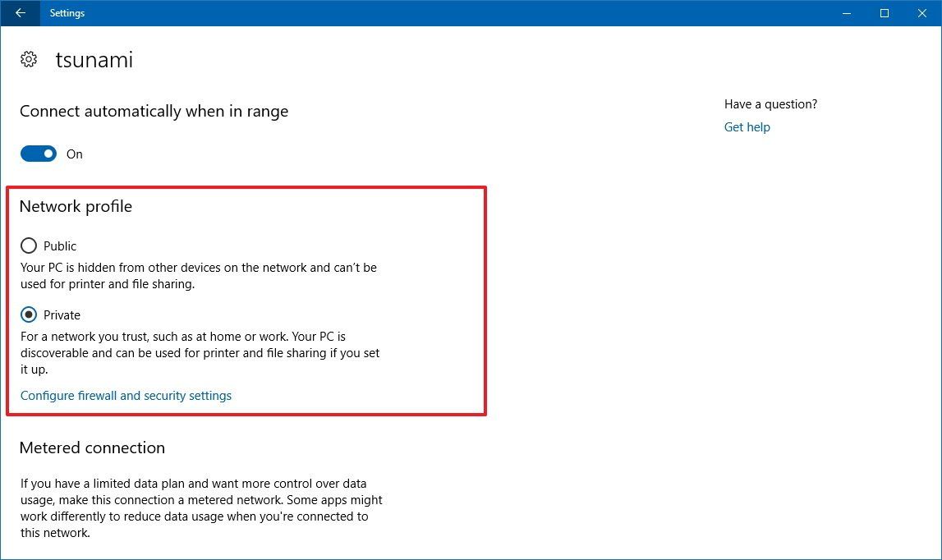Open Configure firewall and security settings
The height and width of the screenshot is (560, 942).
[x=126, y=396]
